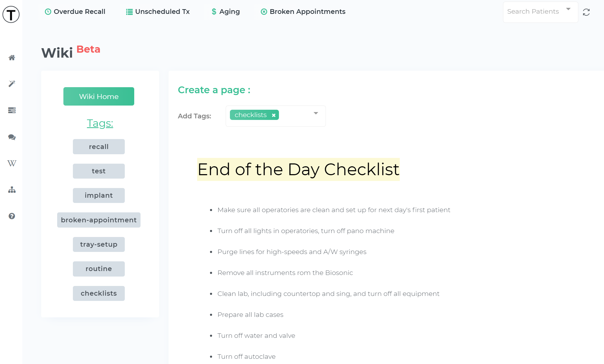
Task: Click the help/question mark icon
Action: click(x=12, y=216)
